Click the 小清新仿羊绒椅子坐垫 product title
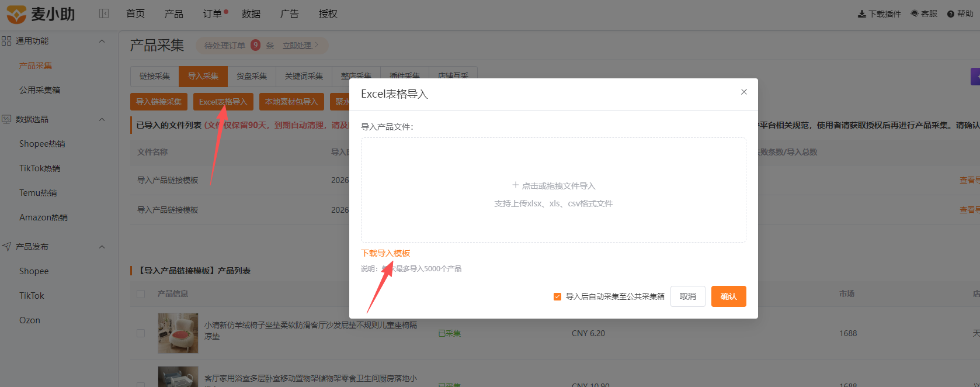The image size is (980, 387). click(311, 330)
